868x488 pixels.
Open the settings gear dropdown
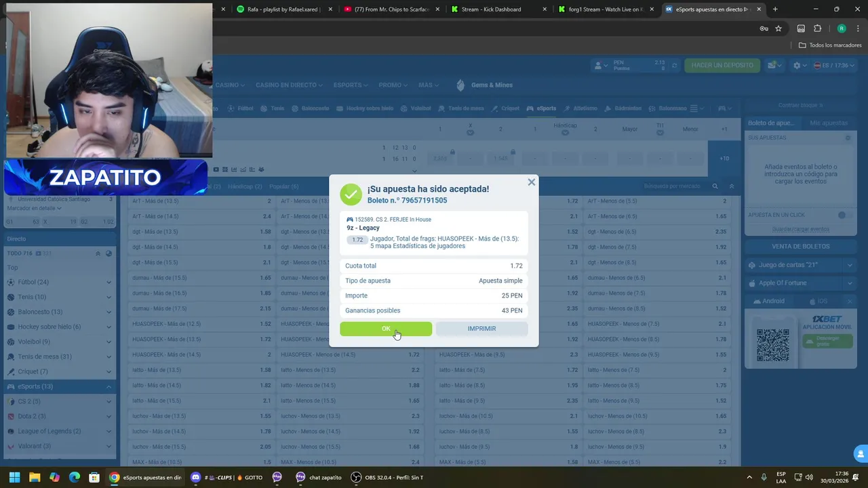800,66
